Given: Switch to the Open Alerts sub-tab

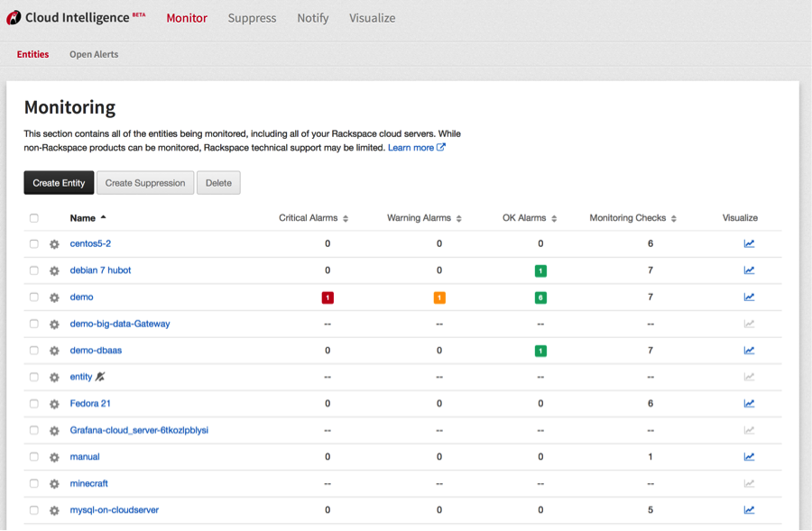Looking at the screenshot, I should pyautogui.click(x=94, y=54).
